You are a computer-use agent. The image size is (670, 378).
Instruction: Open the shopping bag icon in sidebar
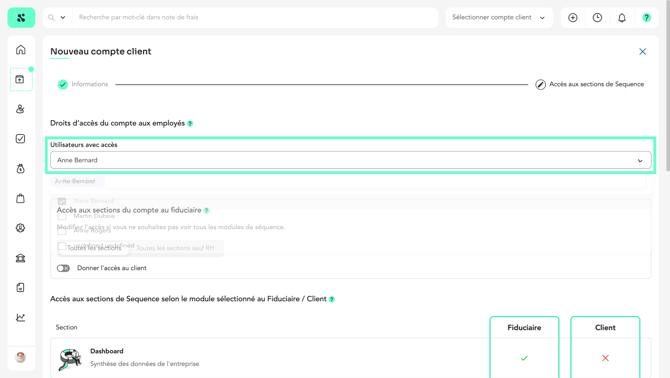coord(21,199)
